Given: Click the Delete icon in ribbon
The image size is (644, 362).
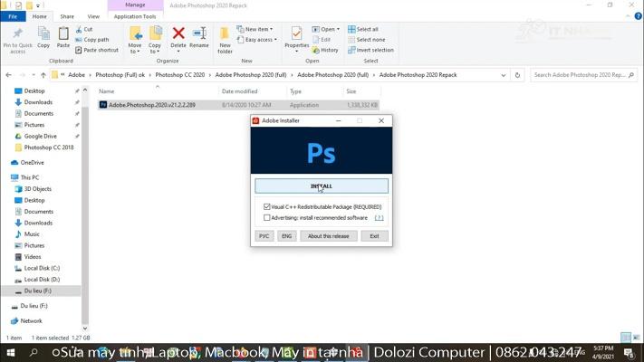Looking at the screenshot, I should coord(178,38).
